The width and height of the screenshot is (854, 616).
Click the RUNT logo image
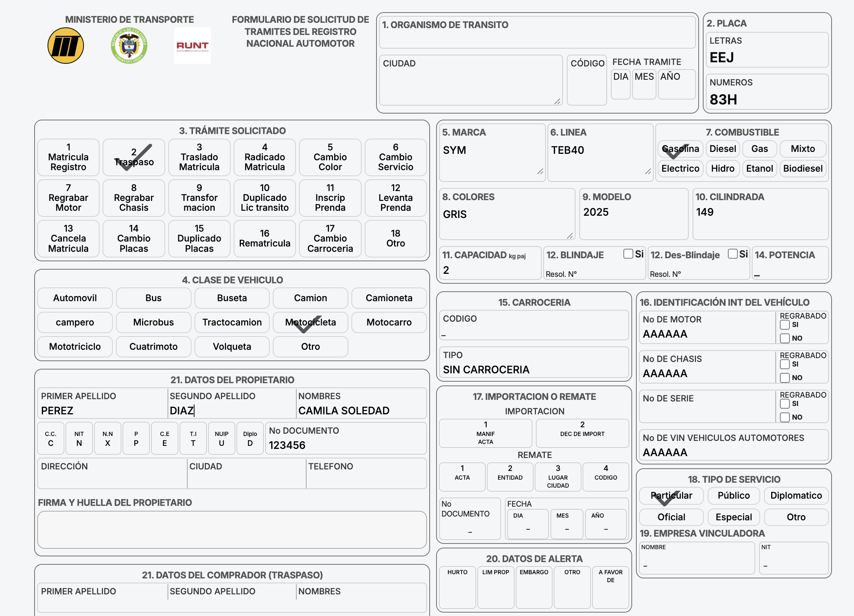[192, 46]
